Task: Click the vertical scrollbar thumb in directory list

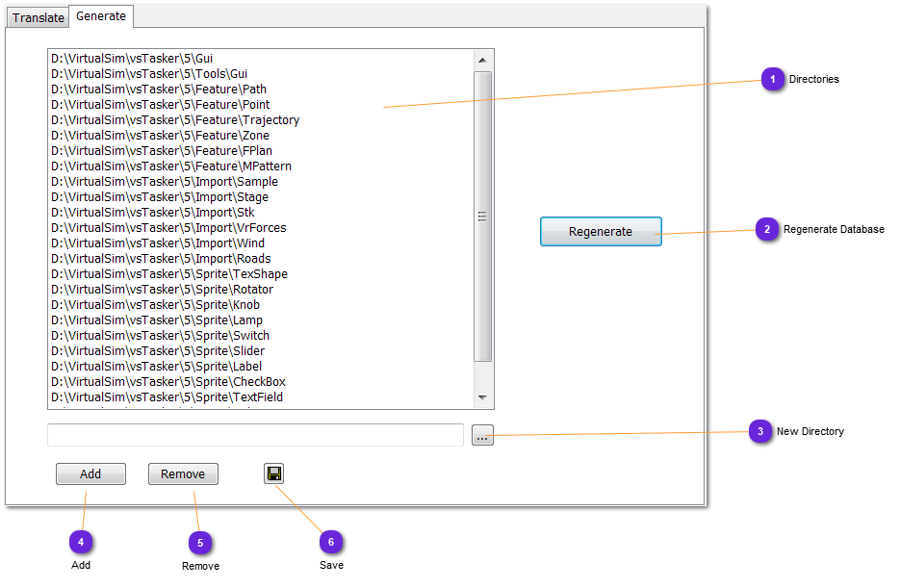Action: (483, 217)
